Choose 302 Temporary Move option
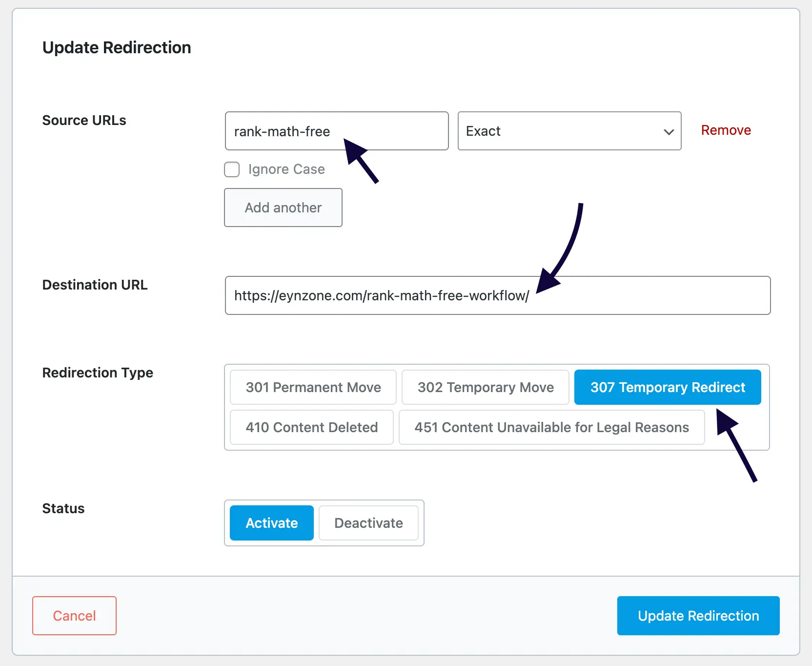This screenshot has width=812, height=666. (486, 387)
